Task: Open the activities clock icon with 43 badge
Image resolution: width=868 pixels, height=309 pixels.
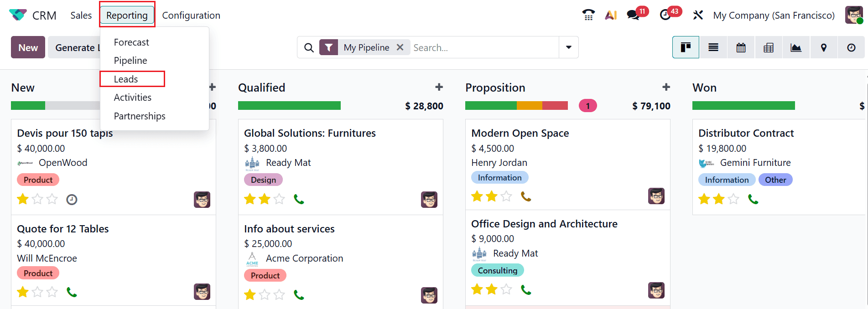Action: [665, 15]
